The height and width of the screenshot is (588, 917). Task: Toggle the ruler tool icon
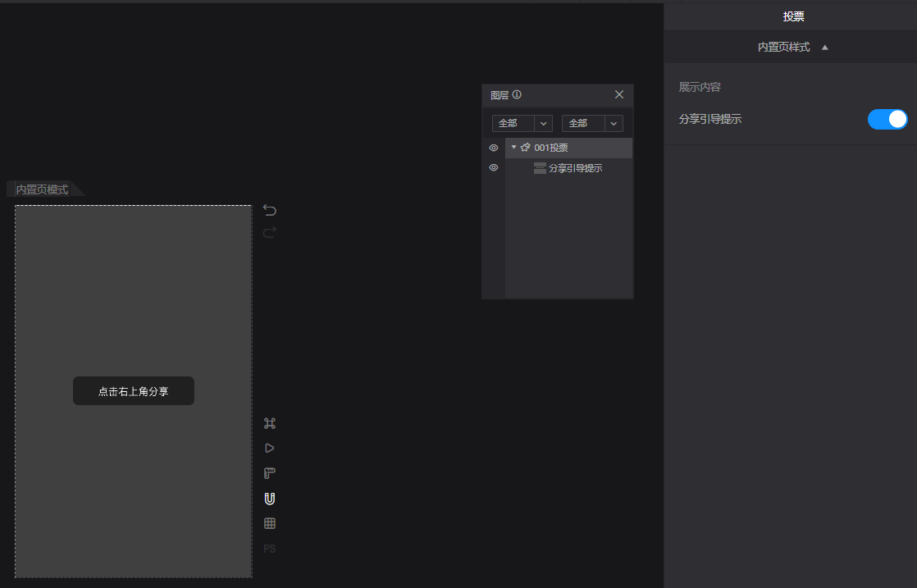point(270,473)
